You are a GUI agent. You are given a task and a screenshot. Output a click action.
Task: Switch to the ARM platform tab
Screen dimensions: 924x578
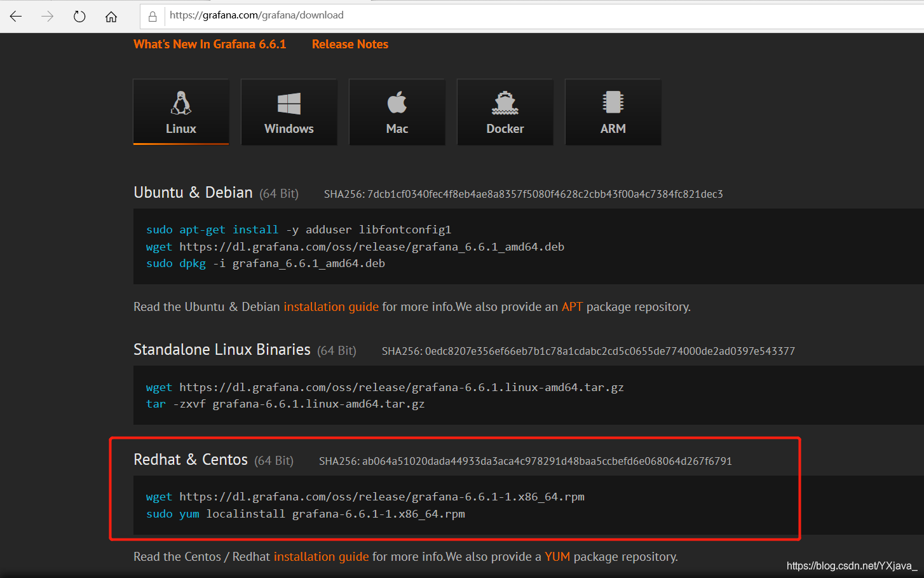point(613,112)
